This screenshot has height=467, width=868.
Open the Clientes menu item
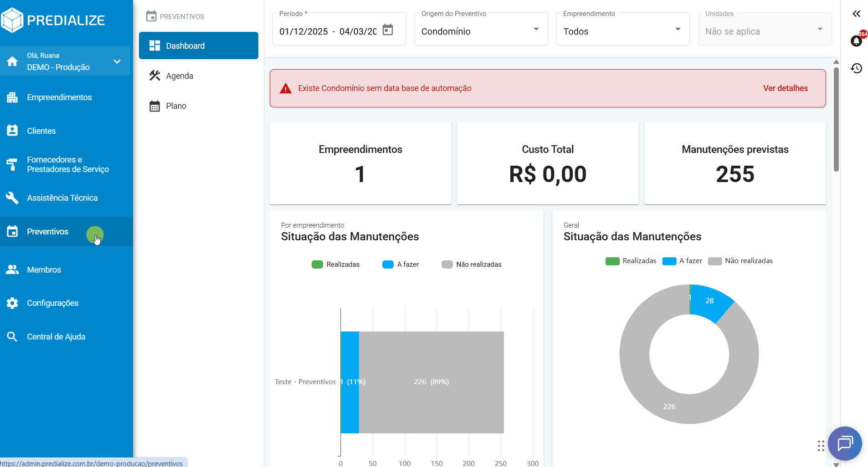tap(12, 130)
